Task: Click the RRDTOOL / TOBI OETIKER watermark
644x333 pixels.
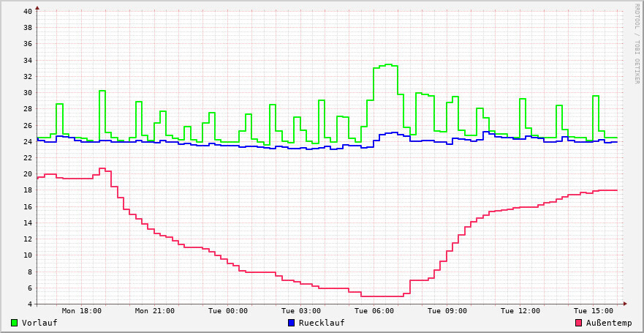Action: [x=637, y=43]
